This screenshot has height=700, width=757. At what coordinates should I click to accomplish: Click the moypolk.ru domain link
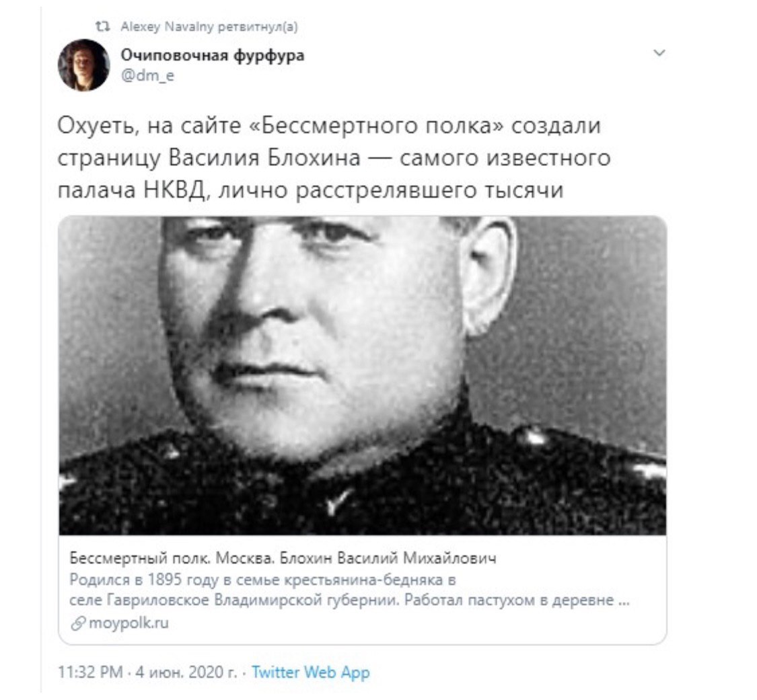pyautogui.click(x=129, y=623)
